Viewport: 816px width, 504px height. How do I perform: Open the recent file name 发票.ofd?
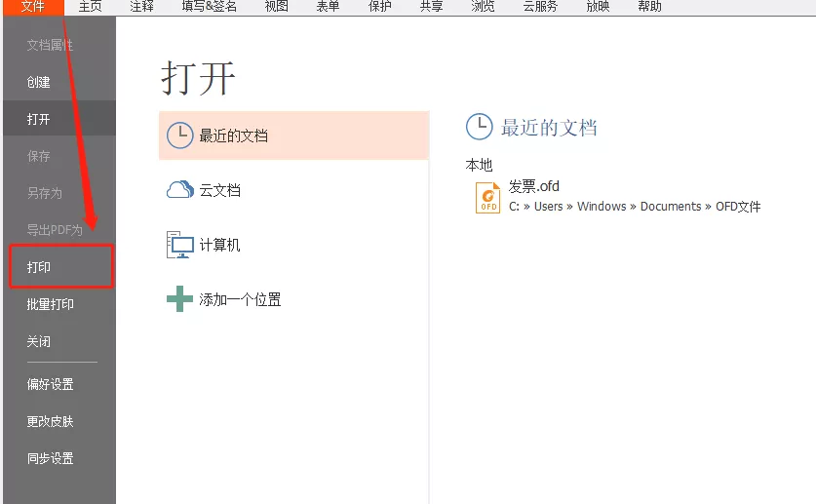tap(534, 186)
